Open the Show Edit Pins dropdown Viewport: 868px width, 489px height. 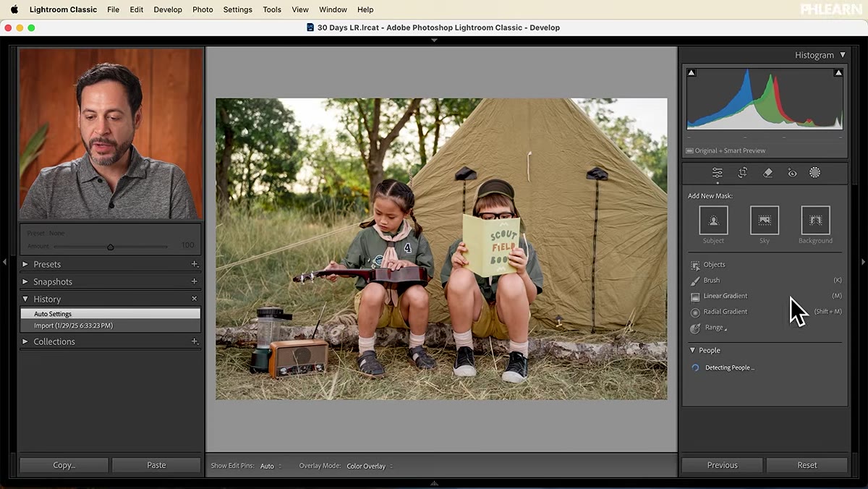point(271,467)
